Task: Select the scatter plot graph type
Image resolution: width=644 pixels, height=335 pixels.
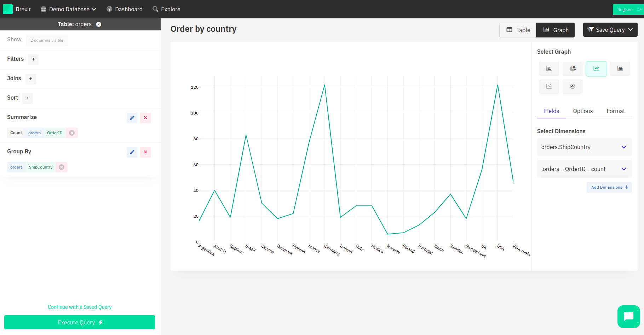Action: pyautogui.click(x=549, y=87)
